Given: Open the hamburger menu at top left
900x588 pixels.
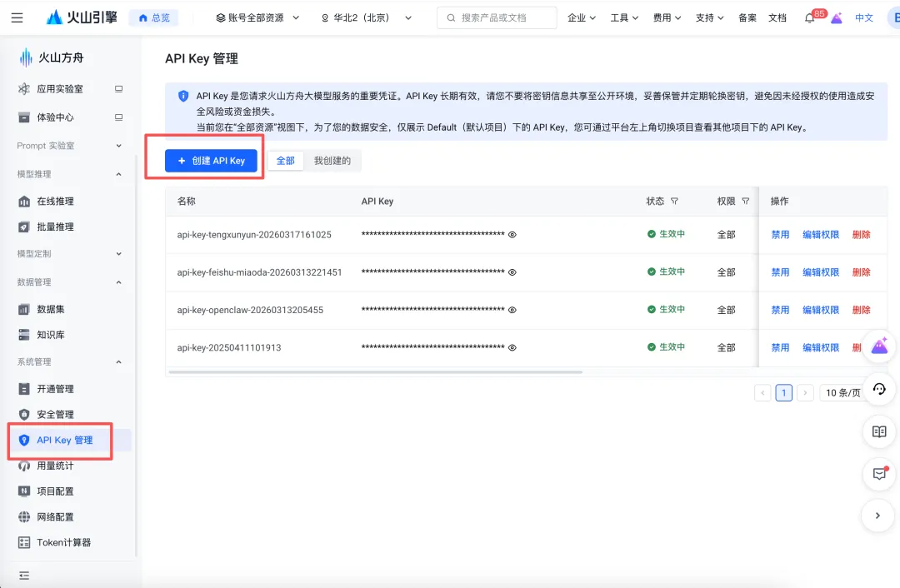Looking at the screenshot, I should point(17,17).
